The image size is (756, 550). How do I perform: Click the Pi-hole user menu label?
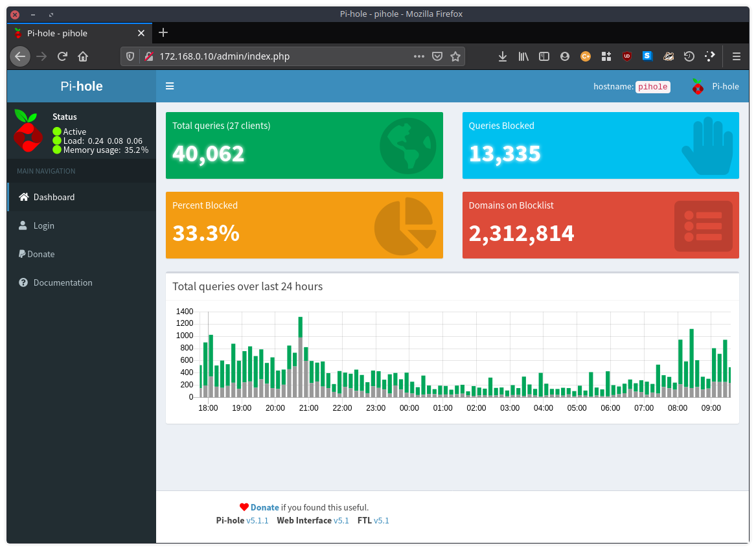(x=725, y=86)
